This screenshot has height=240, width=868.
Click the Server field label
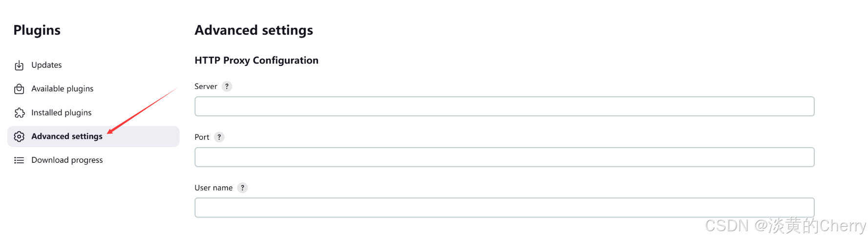tap(206, 87)
